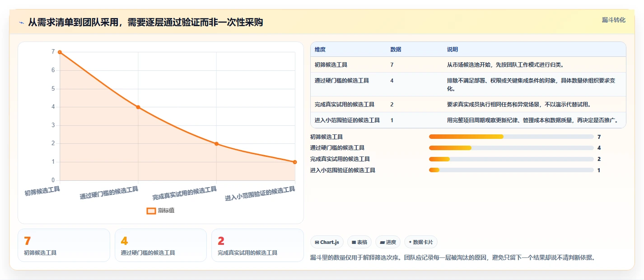The image size is (644, 280).
Task: Open the card showing 7 初筛候选工具
Action: [x=64, y=245]
